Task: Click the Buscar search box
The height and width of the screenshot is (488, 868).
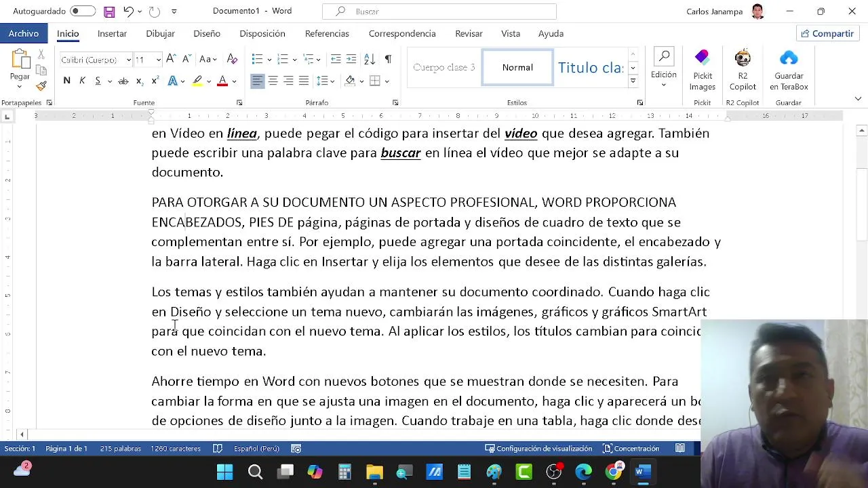Action: coord(439,12)
